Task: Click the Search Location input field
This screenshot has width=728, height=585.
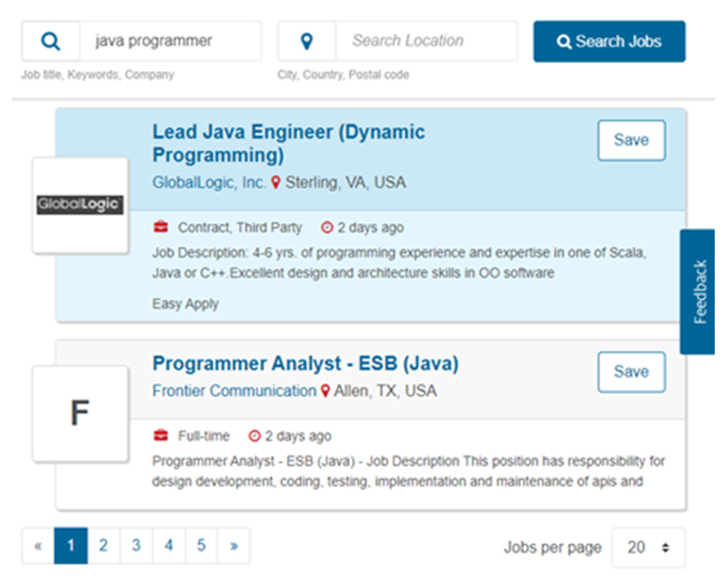Action: click(426, 41)
